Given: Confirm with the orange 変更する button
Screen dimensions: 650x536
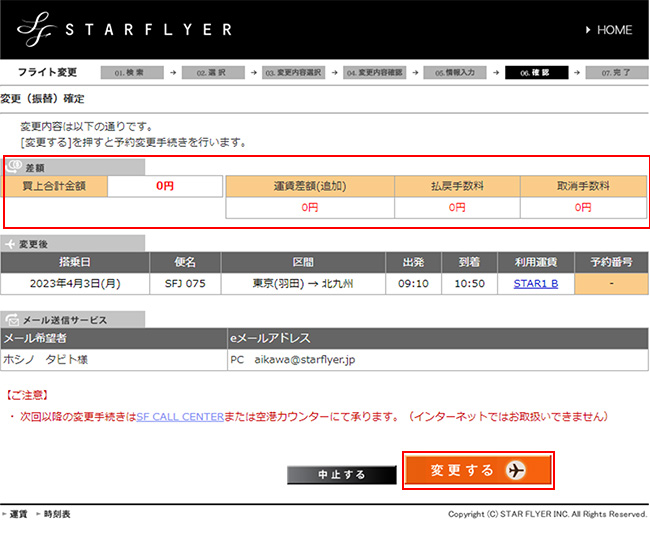Looking at the screenshot, I should click(478, 471).
